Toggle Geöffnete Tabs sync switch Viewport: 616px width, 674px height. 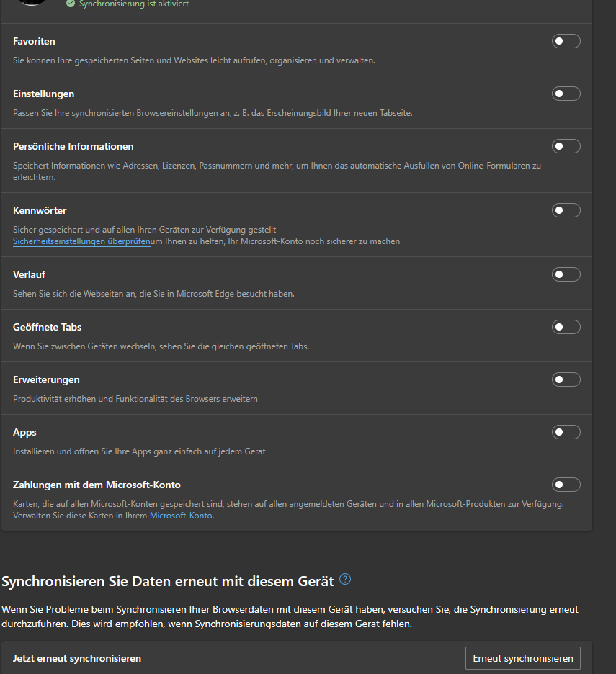(x=566, y=327)
